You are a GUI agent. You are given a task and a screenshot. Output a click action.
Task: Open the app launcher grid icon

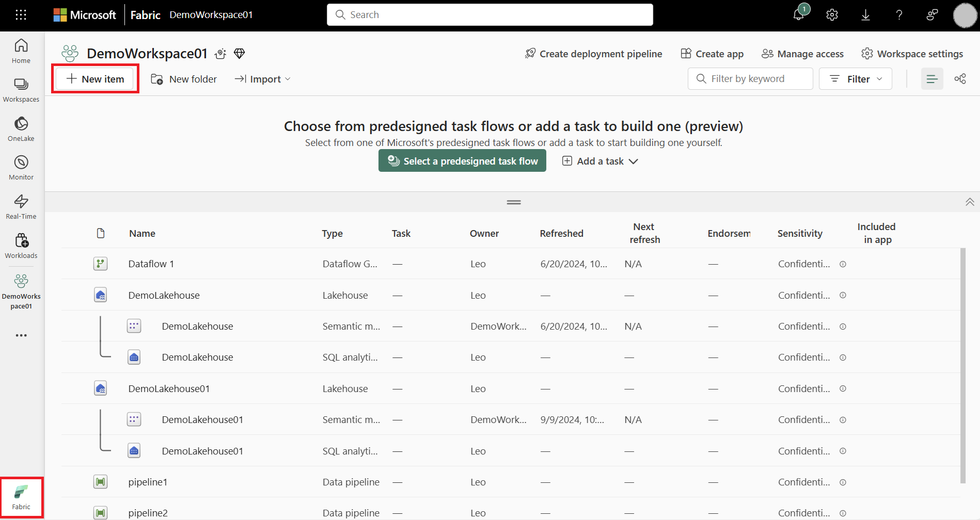[x=21, y=15]
